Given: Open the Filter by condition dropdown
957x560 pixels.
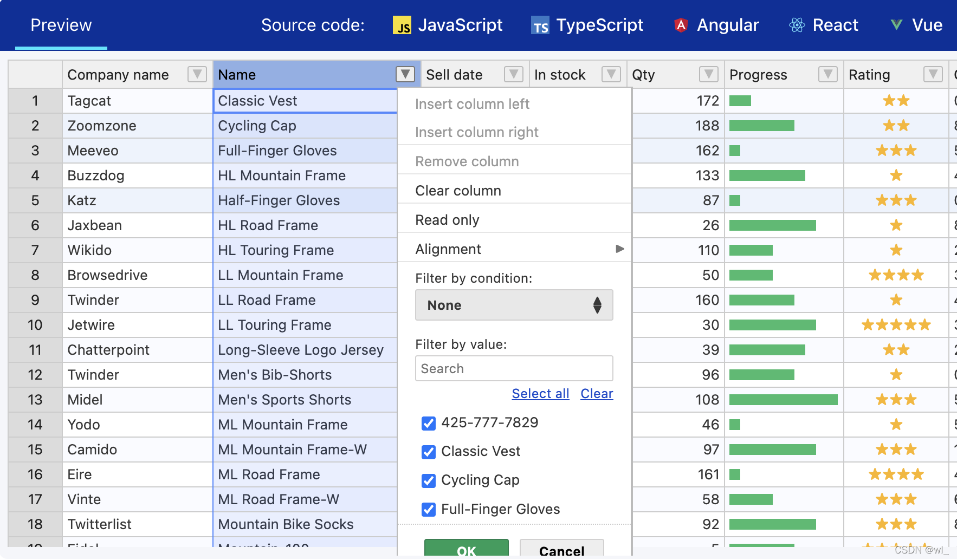Looking at the screenshot, I should [514, 305].
